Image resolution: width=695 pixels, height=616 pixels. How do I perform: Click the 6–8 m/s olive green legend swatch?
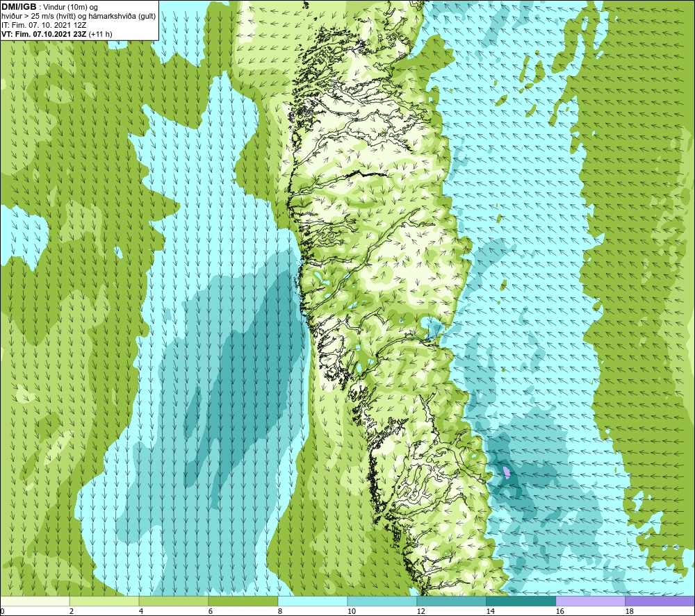click(243, 601)
